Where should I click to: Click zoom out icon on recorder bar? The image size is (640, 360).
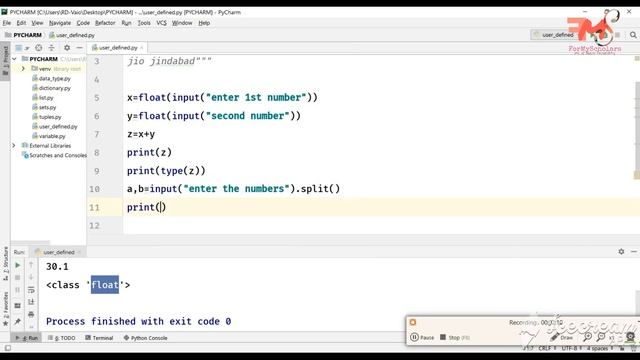(x=600, y=337)
